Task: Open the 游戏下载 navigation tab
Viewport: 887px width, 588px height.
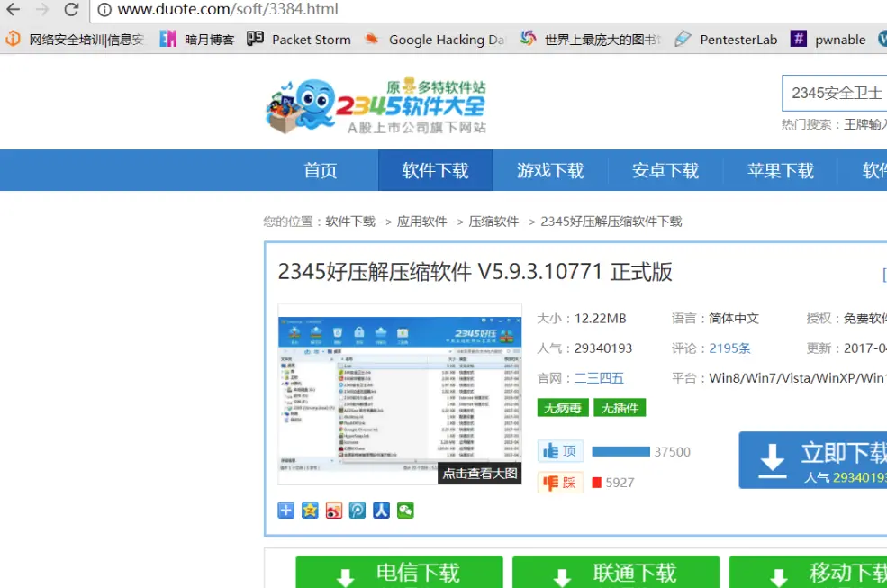Action: tap(550, 170)
